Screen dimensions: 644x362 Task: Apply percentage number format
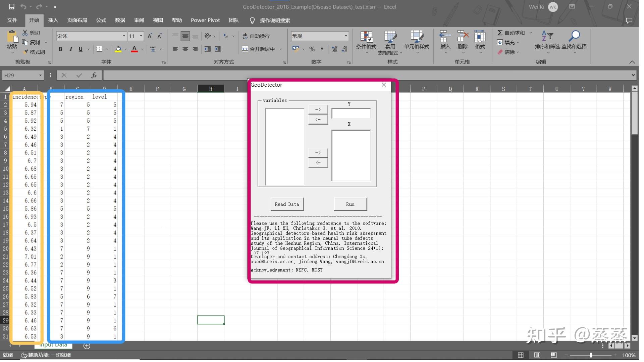click(x=312, y=49)
